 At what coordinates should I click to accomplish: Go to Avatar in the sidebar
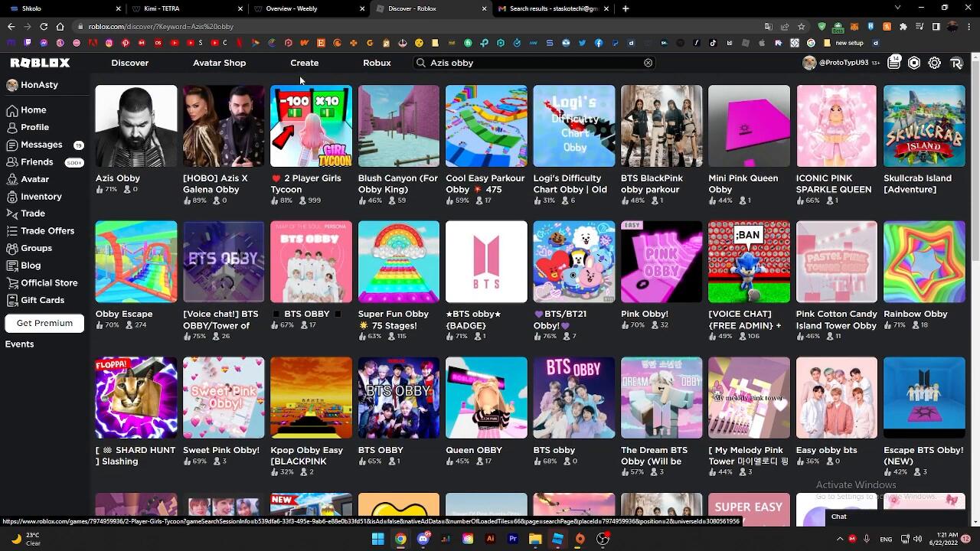(x=34, y=179)
